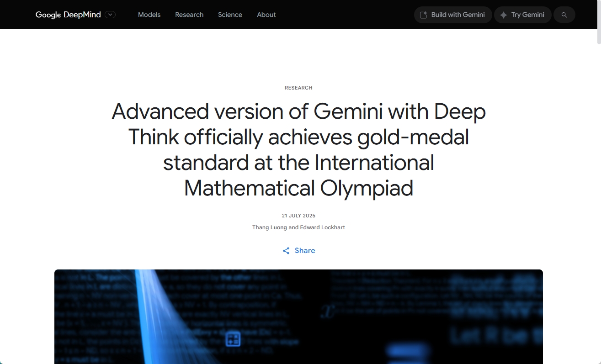
Task: Click the article headline about Gemini Deep Think
Action: 298,150
